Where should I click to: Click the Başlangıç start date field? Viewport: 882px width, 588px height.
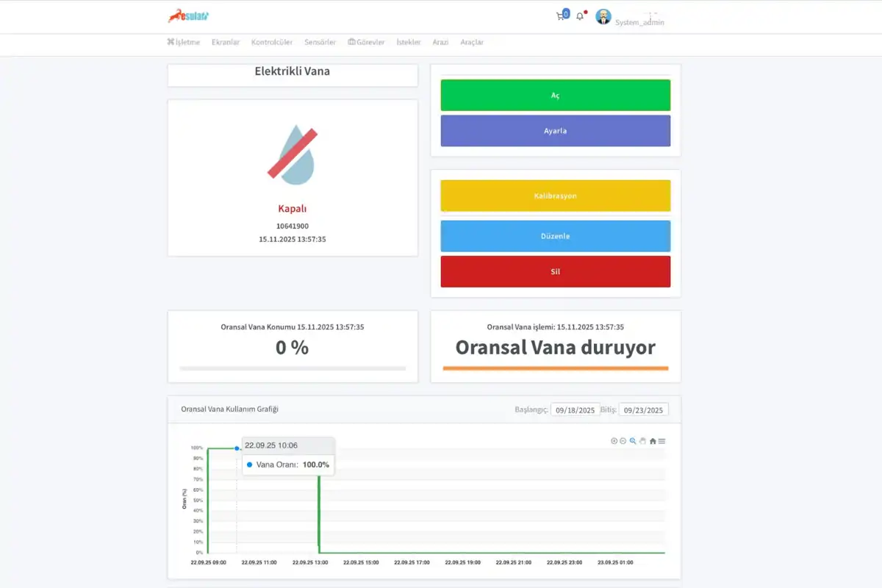point(576,410)
